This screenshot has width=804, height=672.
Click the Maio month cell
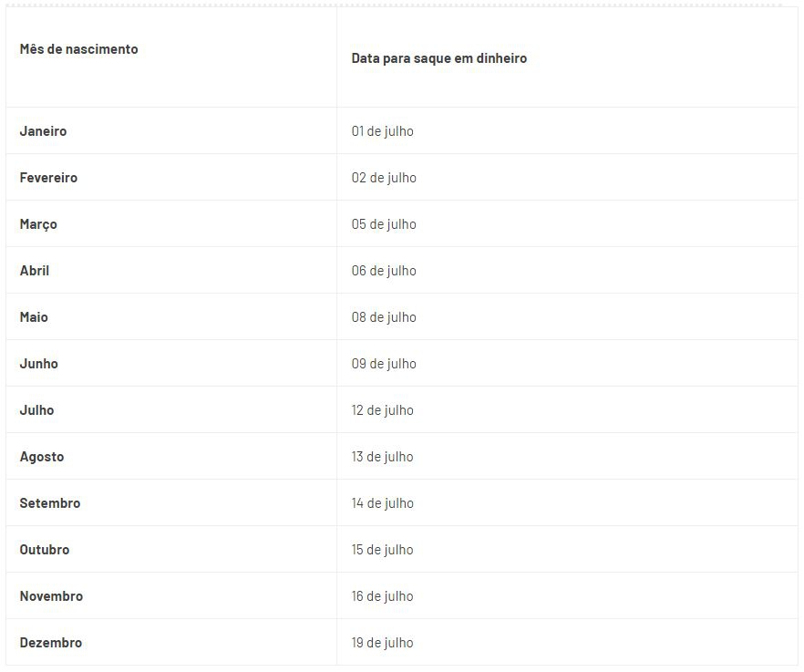[x=34, y=317]
